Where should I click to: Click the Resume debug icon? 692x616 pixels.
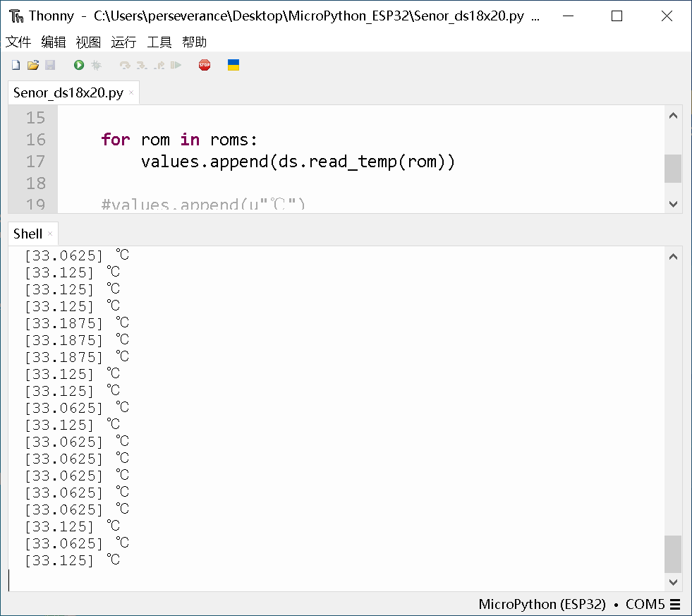pos(176,64)
